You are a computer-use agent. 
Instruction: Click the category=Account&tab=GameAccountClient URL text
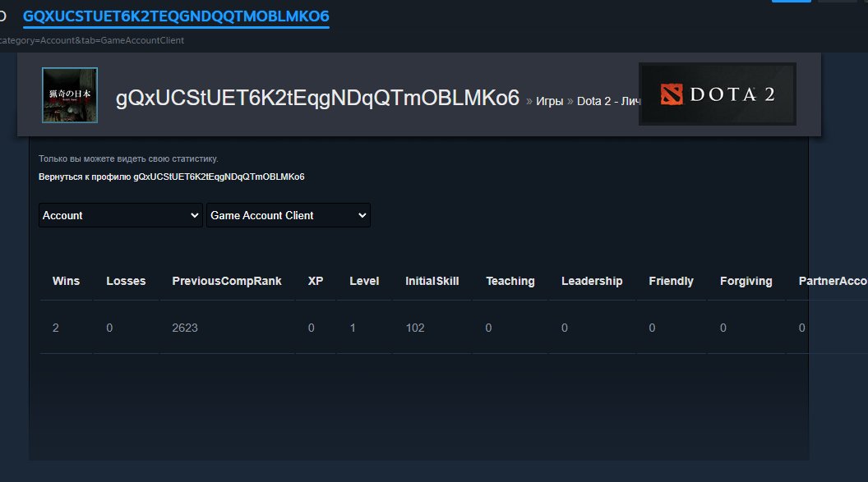(x=92, y=40)
